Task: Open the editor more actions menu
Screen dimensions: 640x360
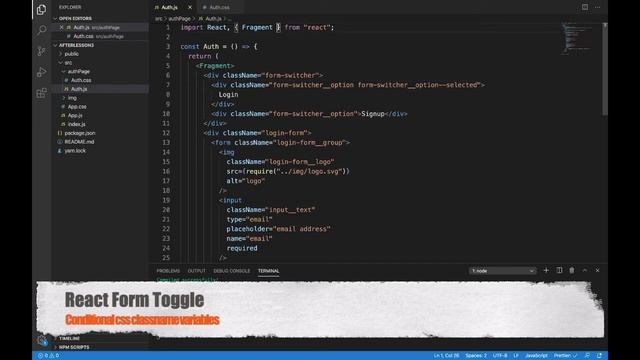Action: [598, 7]
